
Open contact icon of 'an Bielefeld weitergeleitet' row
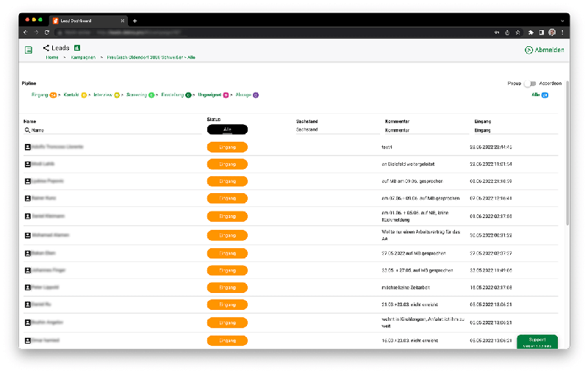(x=28, y=164)
